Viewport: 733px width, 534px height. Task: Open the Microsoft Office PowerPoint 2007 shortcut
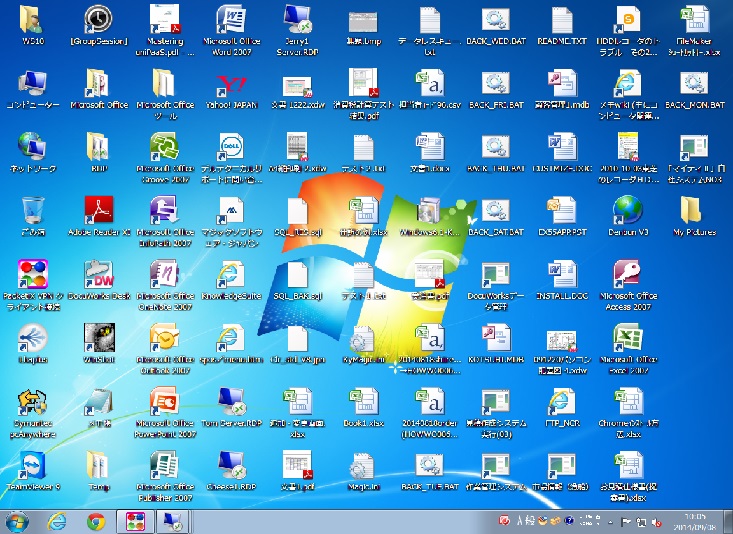165,402
